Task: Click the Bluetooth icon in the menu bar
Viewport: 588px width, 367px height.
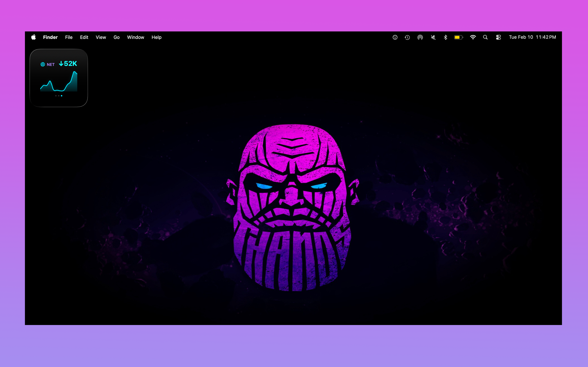Action: coord(445,37)
